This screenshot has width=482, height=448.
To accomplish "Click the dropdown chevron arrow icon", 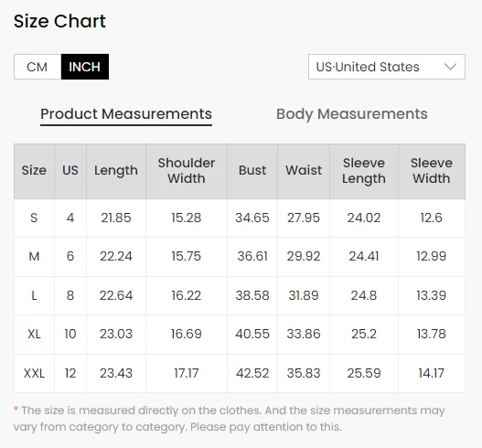I will click(450, 67).
